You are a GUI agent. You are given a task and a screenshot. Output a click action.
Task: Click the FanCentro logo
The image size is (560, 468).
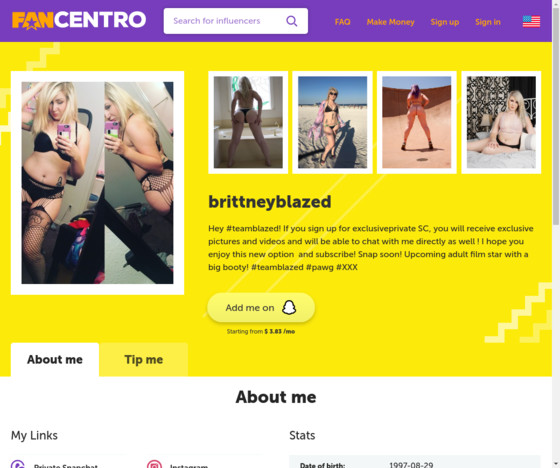(79, 20)
